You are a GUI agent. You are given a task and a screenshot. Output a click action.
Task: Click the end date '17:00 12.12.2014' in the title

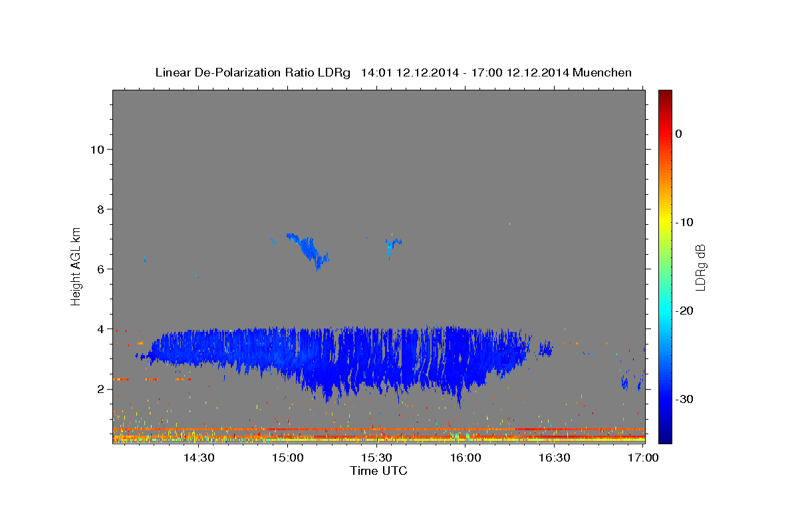520,72
